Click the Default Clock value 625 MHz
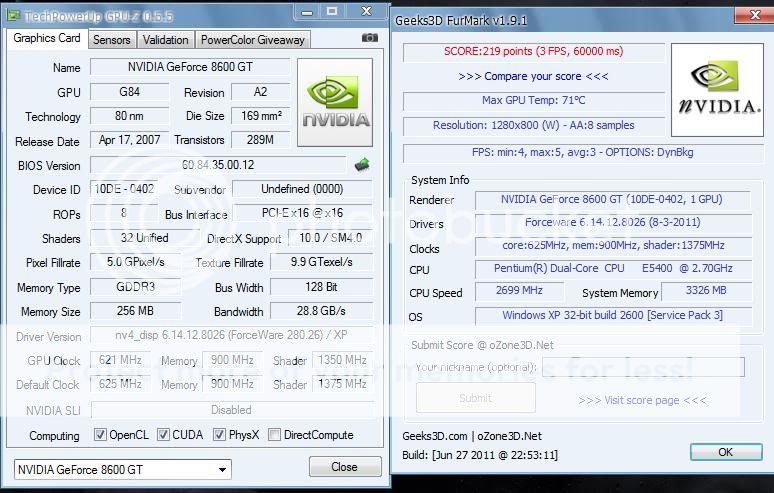The image size is (774, 493). 120,383
